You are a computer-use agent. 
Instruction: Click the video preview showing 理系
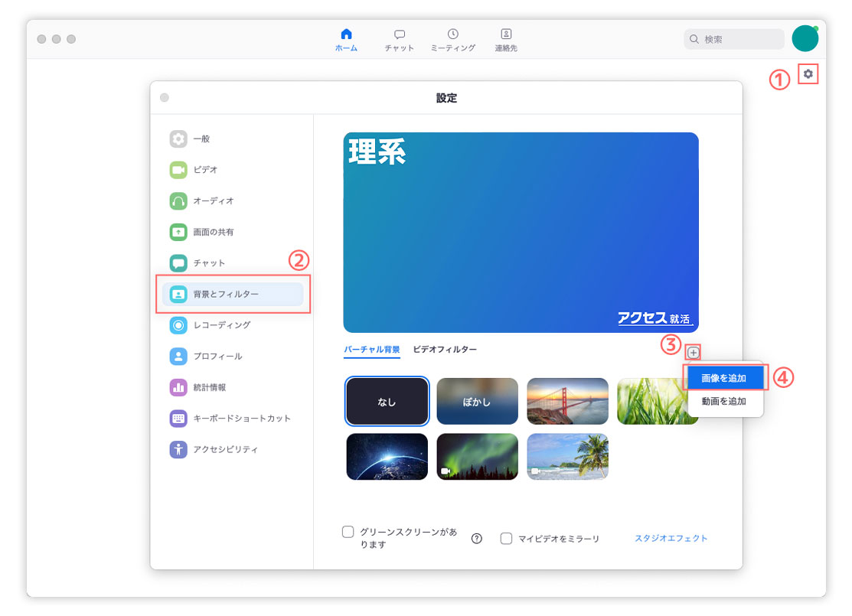point(521,233)
